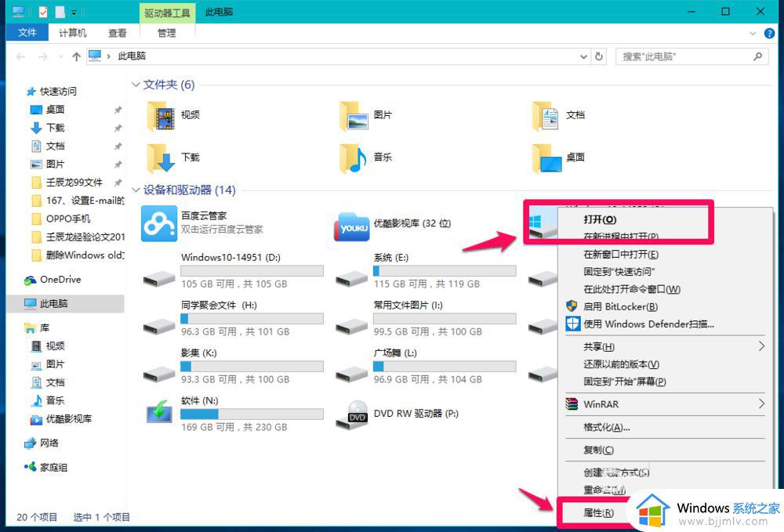Choose 固定到"快速访问" menu entry
Image resolution: width=784 pixels, height=532 pixels.
click(619, 272)
